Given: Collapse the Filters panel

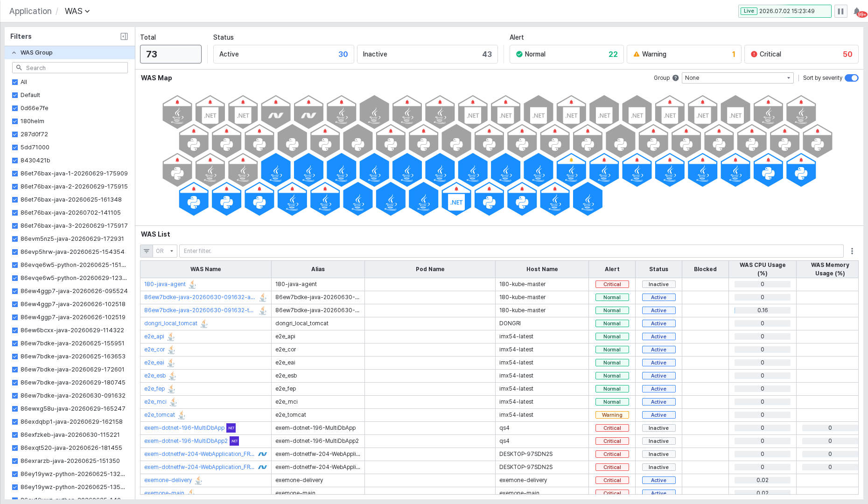Looking at the screenshot, I should tap(124, 36).
